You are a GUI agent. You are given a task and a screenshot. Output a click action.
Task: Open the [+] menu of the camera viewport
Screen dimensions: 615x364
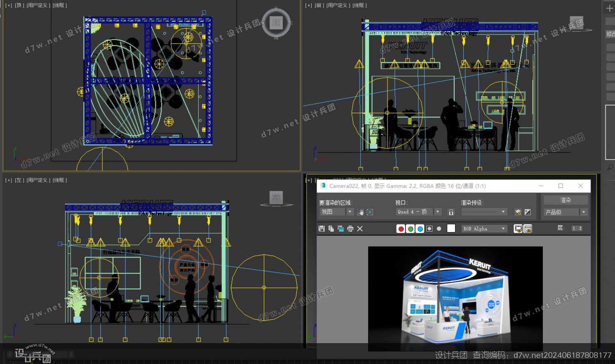[309, 180]
